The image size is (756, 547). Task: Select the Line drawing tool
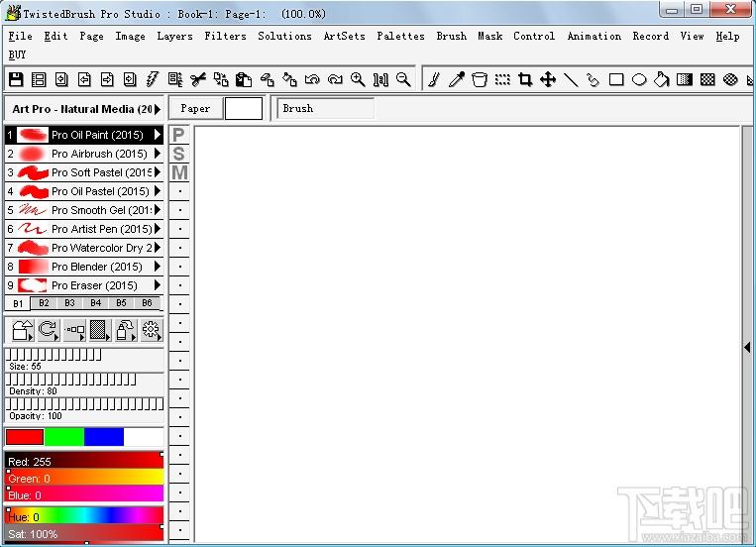571,79
